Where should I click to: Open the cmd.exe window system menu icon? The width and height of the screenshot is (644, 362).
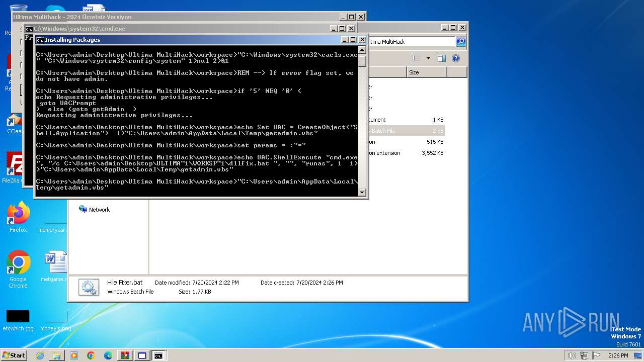point(29,29)
